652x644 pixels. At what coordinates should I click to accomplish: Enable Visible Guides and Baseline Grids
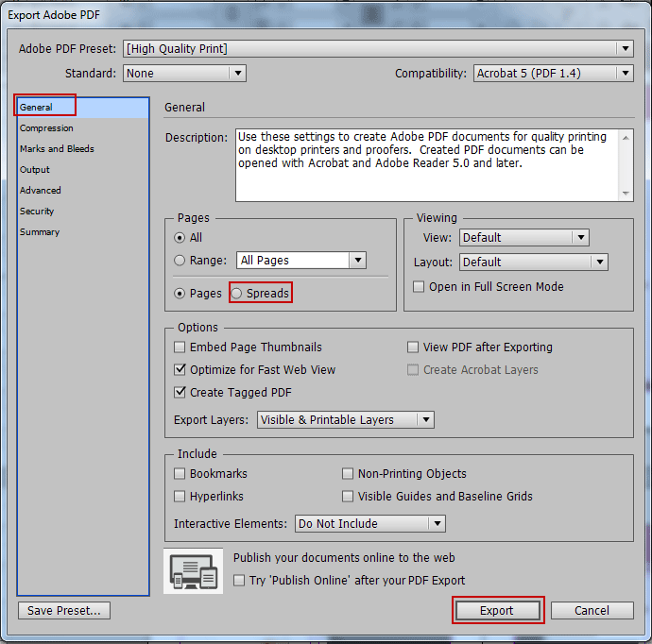[x=347, y=496]
